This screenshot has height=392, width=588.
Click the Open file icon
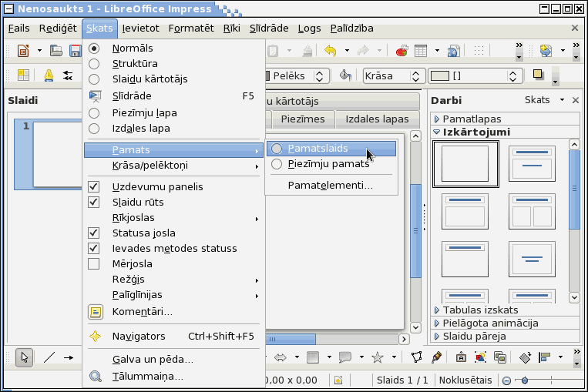[x=56, y=51]
